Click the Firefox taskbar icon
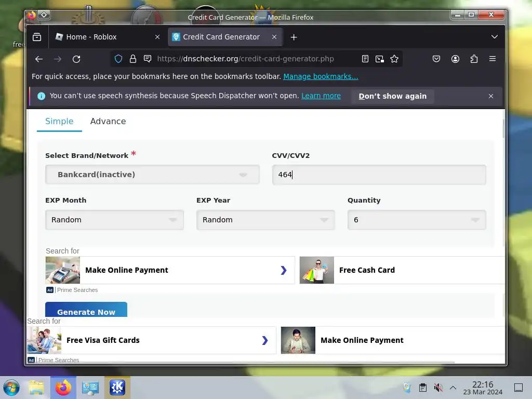This screenshot has width=532, height=399. click(x=63, y=388)
